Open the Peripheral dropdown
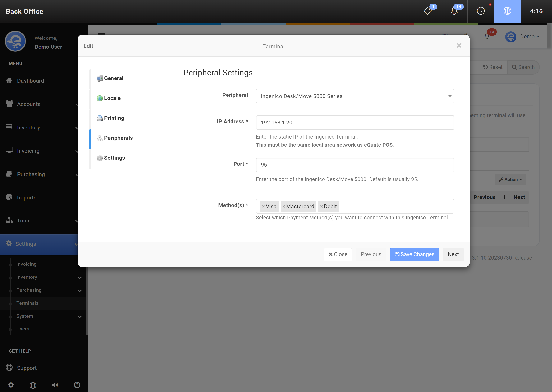The height and width of the screenshot is (392, 552). 355,96
